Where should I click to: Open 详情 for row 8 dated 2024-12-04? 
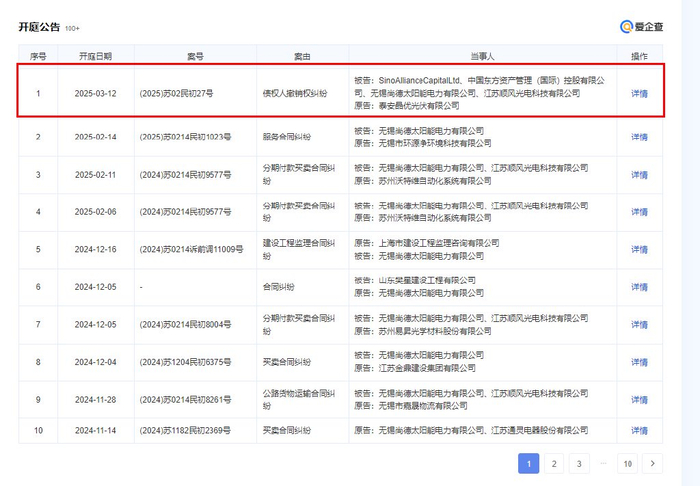(639, 362)
